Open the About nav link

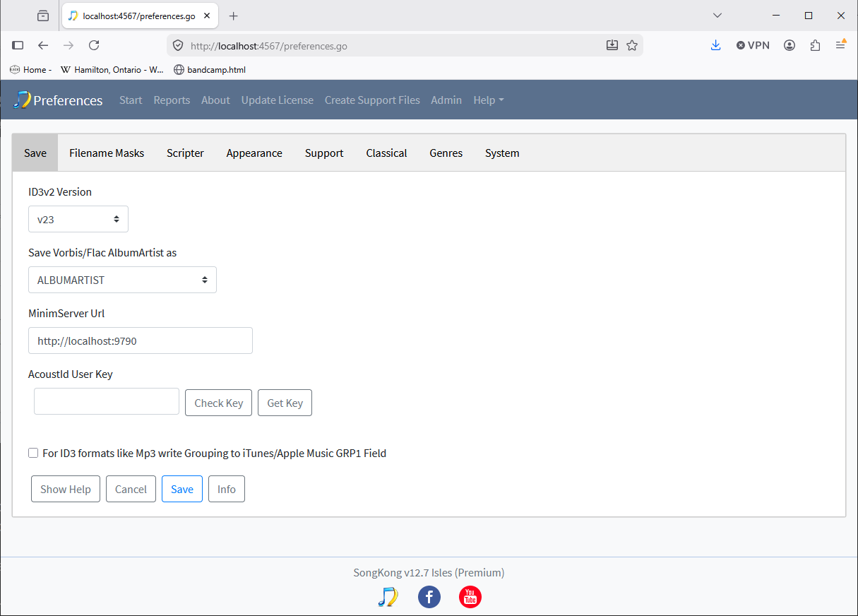pos(215,100)
